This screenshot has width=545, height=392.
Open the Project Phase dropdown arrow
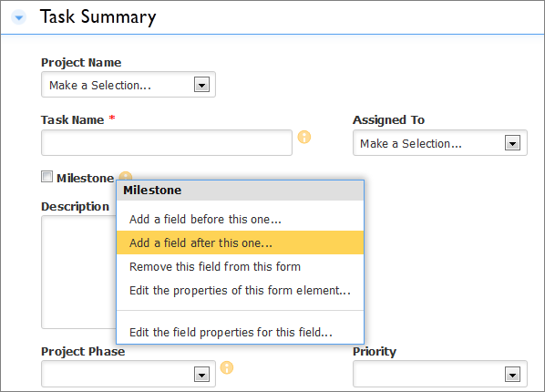coord(201,374)
